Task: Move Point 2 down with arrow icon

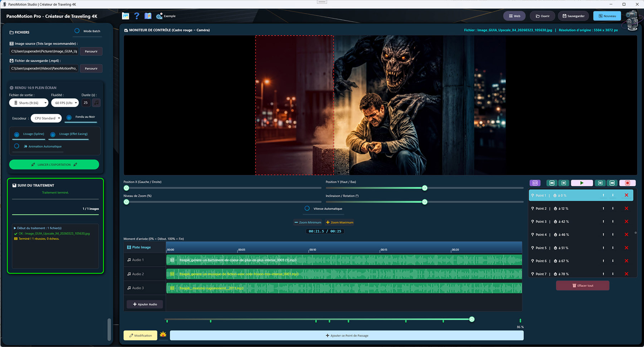Action: pos(613,208)
